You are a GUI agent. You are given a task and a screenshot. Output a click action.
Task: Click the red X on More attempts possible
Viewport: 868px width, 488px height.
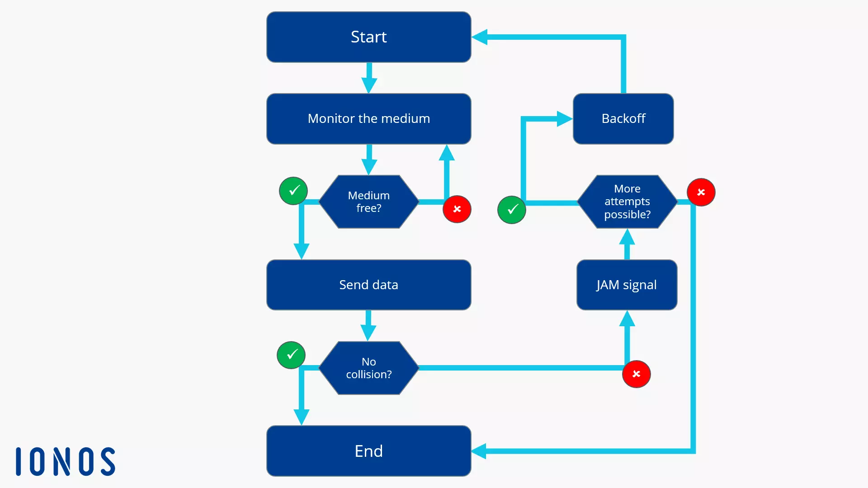coord(701,191)
